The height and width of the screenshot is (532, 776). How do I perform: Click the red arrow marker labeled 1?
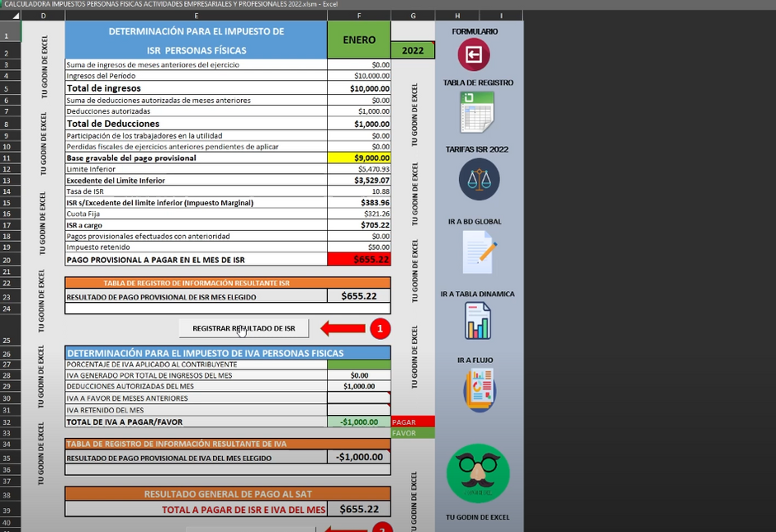click(x=380, y=327)
